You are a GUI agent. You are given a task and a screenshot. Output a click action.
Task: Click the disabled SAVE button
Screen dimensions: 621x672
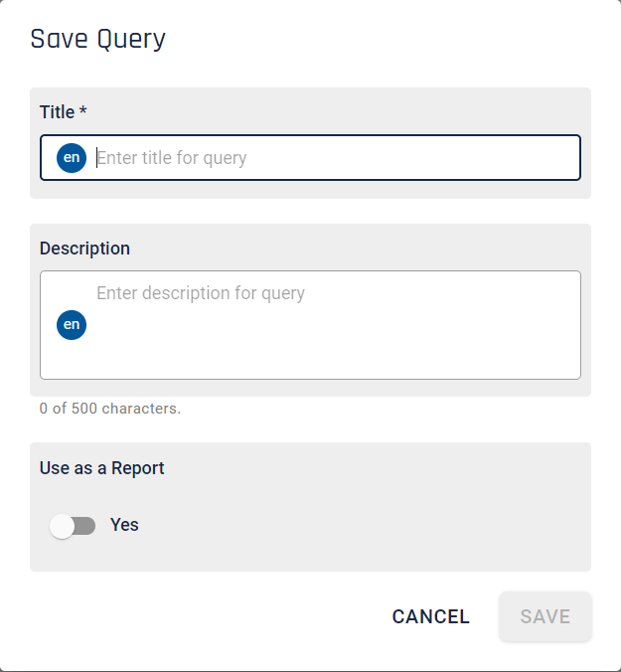coord(545,616)
